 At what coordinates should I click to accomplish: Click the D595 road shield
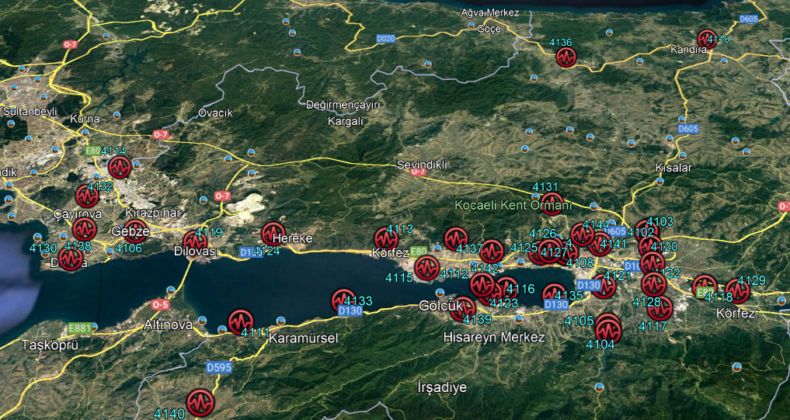[219, 368]
